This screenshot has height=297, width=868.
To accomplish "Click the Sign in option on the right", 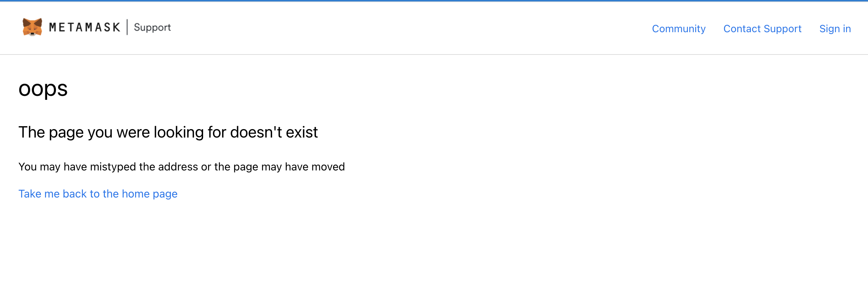I will (835, 29).
